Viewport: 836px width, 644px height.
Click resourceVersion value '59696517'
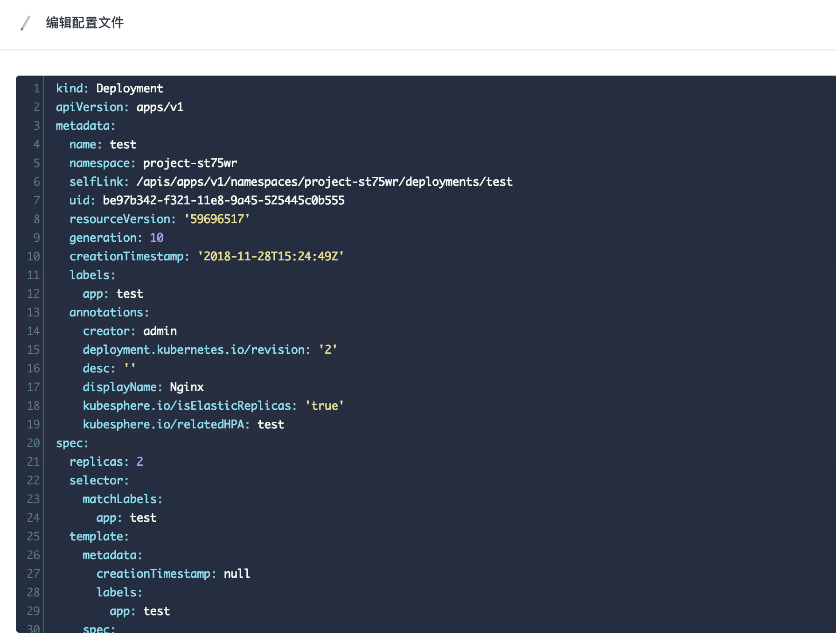click(x=217, y=219)
